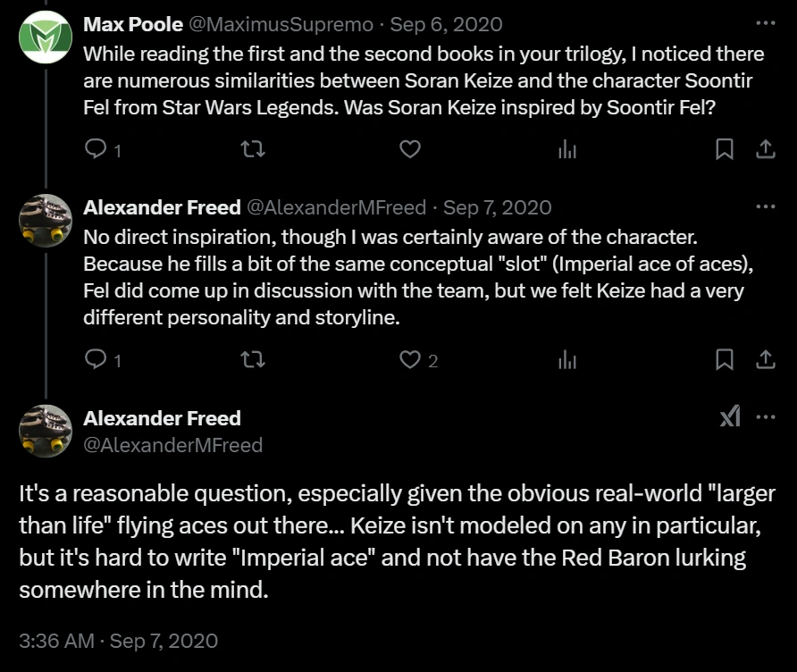797x672 pixels.
Task: Share Max Poole's tweet
Action: 766,149
